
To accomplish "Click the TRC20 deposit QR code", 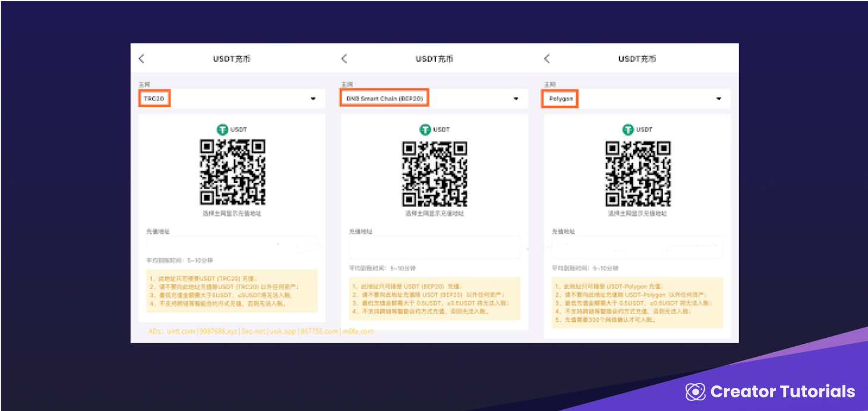I will coord(232,172).
